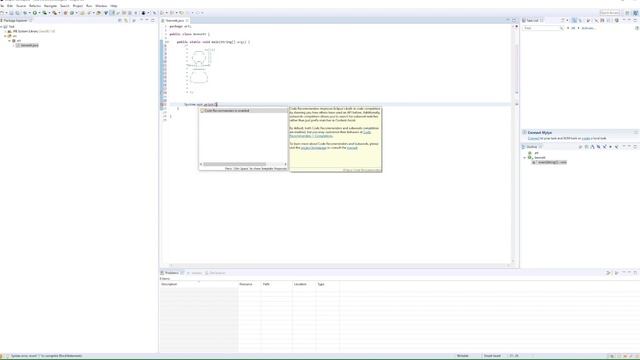The width and height of the screenshot is (640, 360).
Task: Open the Quick Access search field
Action: click(610, 13)
